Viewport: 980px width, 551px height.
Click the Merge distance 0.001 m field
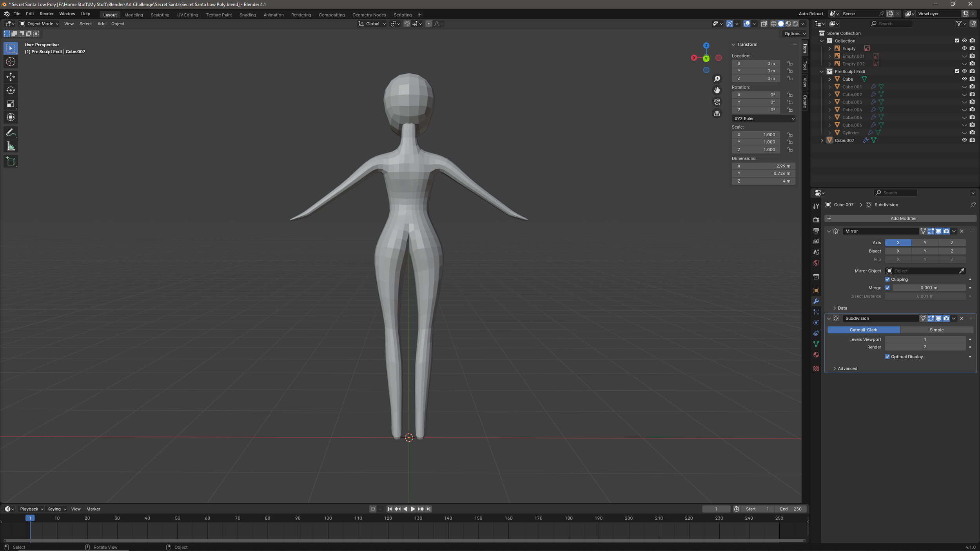pos(929,288)
